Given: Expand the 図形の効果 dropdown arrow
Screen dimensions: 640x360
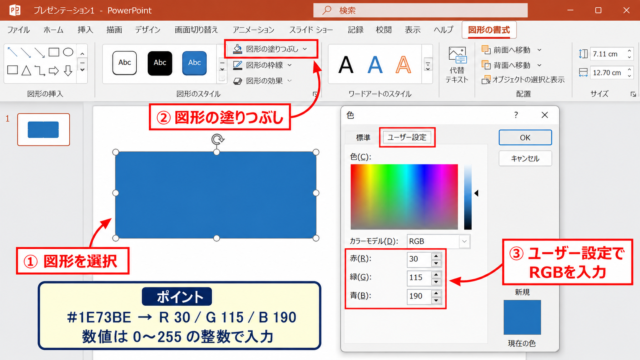Looking at the screenshot, I should pyautogui.click(x=289, y=81).
